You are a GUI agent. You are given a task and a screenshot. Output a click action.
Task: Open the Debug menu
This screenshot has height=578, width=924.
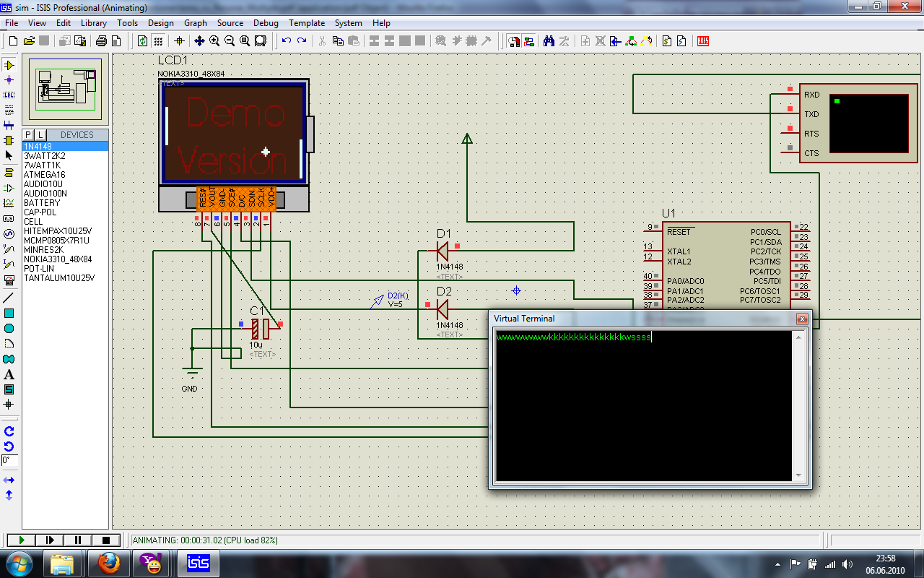tap(266, 23)
